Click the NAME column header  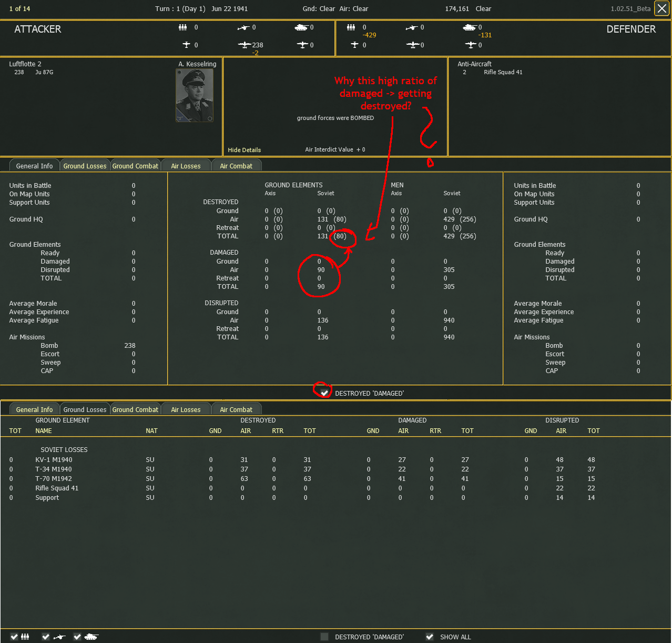44,430
